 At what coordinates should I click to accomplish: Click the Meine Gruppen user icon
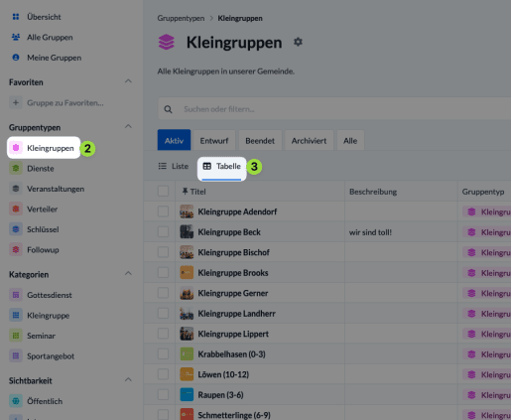[x=16, y=58]
